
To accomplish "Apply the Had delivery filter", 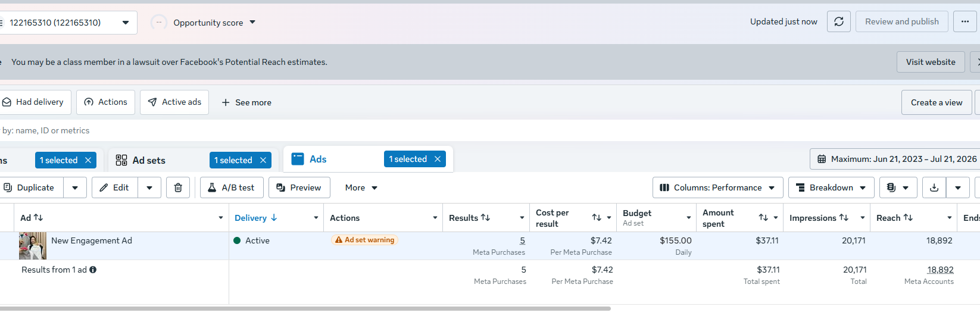I will [x=36, y=102].
